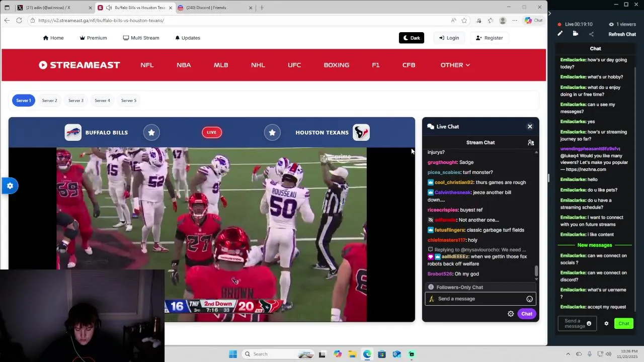Image resolution: width=644 pixels, height=362 pixels.
Task: Open the F1 section
Action: [376, 65]
